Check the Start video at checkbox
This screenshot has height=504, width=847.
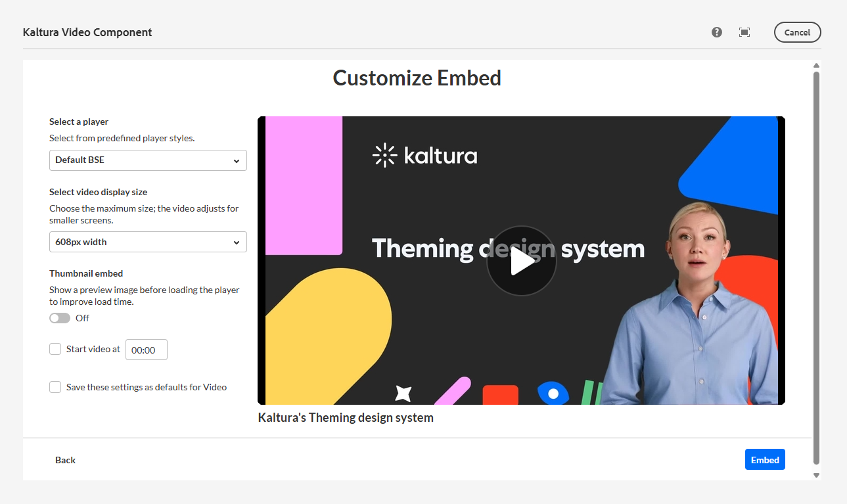55,349
